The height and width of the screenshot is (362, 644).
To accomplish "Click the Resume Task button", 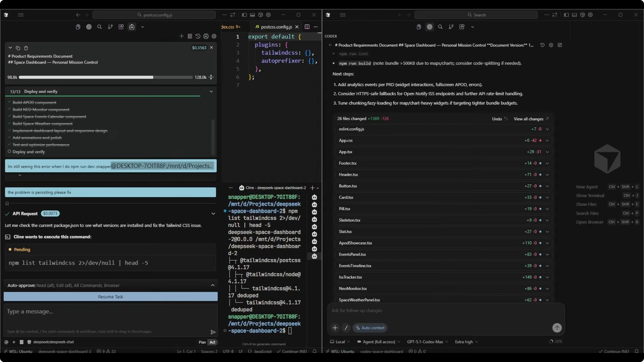I will pyautogui.click(x=110, y=297).
